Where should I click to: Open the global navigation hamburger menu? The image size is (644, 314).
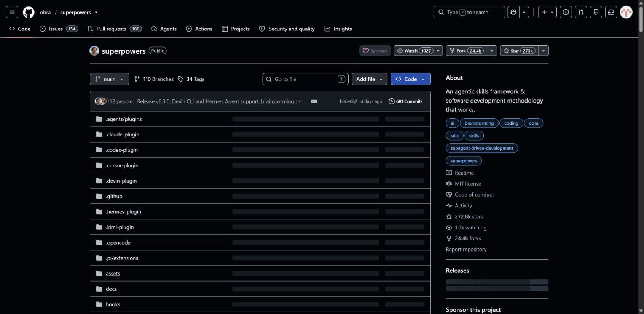[x=12, y=12]
